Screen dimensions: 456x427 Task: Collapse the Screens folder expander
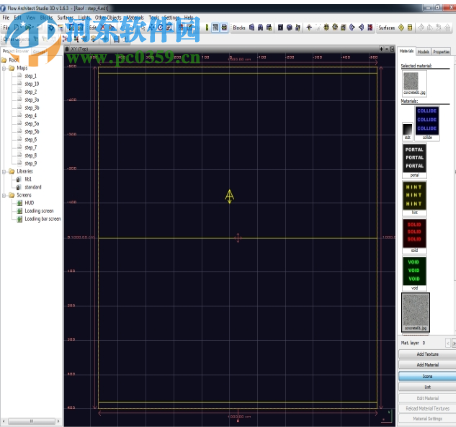[x=4, y=195]
